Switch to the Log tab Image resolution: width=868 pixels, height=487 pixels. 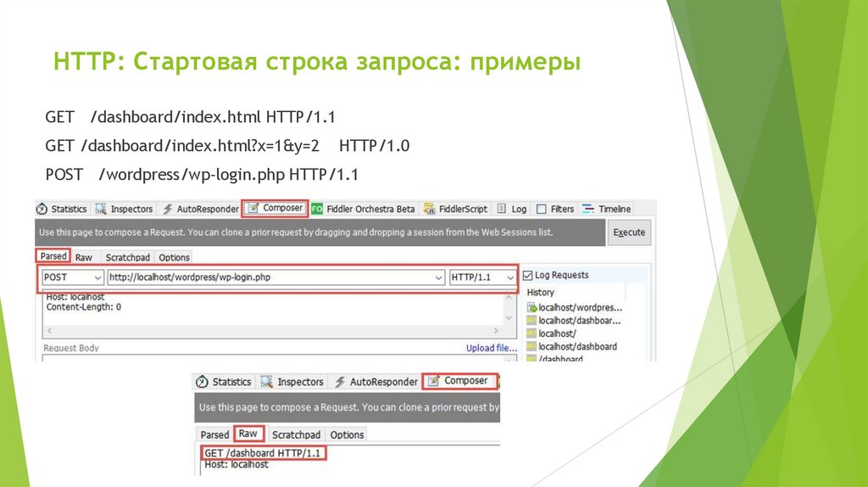coord(512,209)
